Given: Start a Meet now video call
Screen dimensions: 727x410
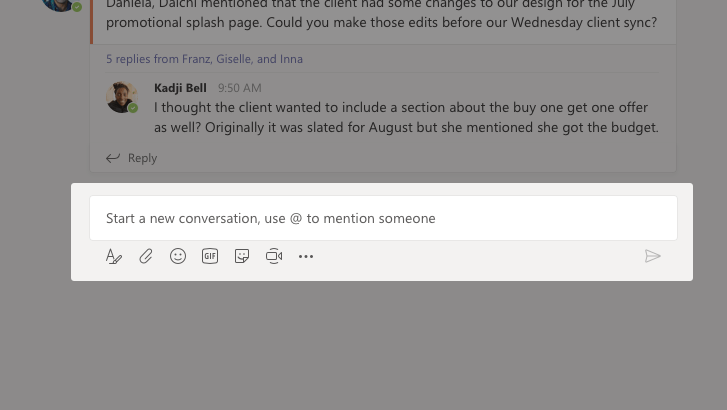Looking at the screenshot, I should coord(274,257).
